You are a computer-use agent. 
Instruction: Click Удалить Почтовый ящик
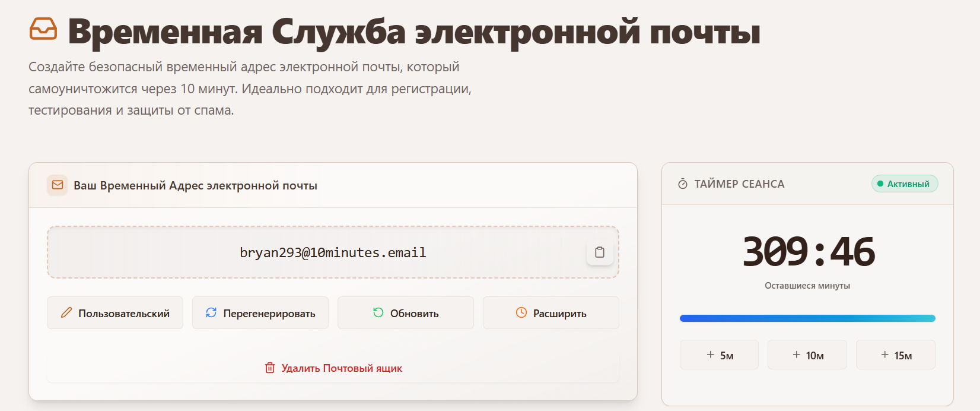point(333,368)
